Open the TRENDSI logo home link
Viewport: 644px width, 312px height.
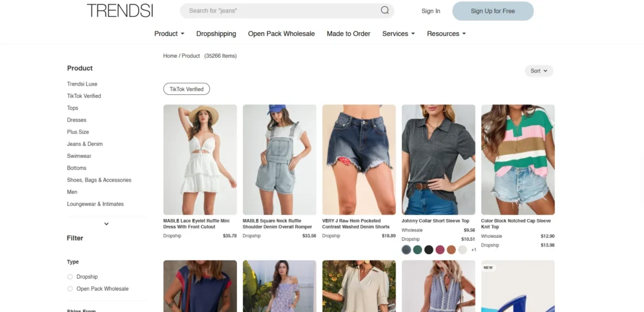click(x=120, y=11)
